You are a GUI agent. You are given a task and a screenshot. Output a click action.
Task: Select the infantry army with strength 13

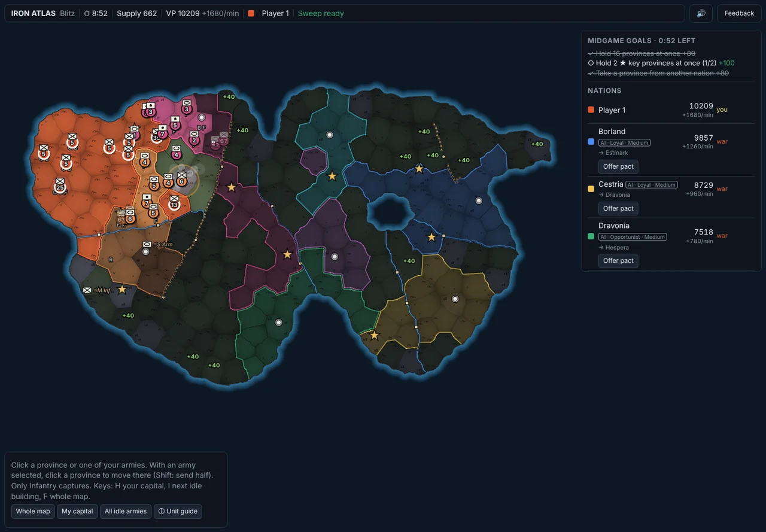coord(174,203)
